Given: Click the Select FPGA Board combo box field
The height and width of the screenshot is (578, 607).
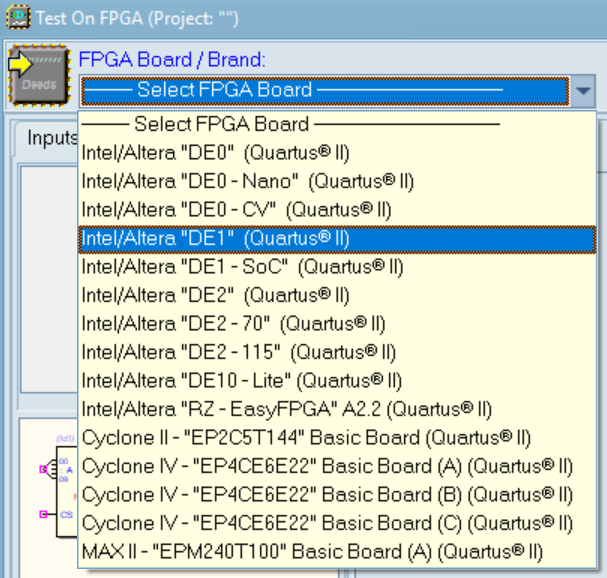Looking at the screenshot, I should (x=325, y=91).
